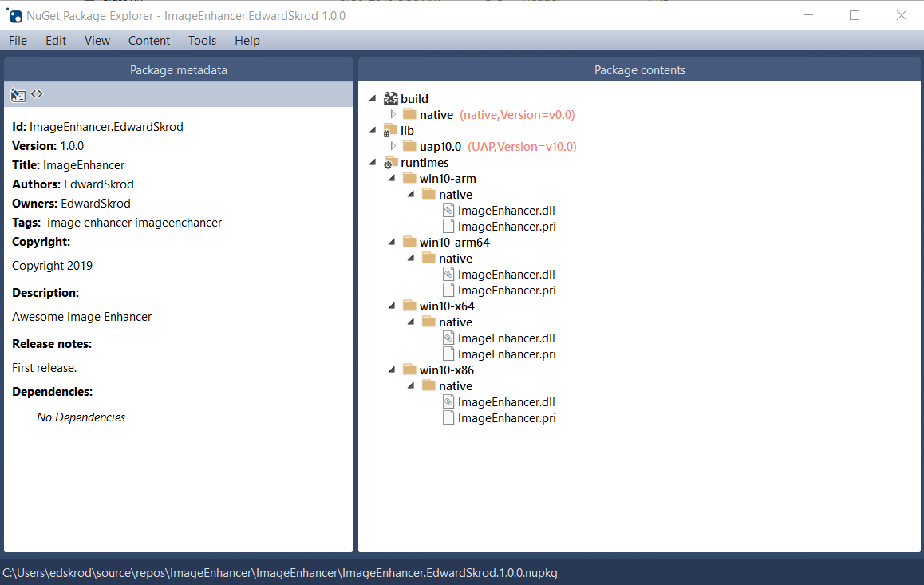Select the ImageEnhancer.dll icon under win10-x64

tap(448, 338)
